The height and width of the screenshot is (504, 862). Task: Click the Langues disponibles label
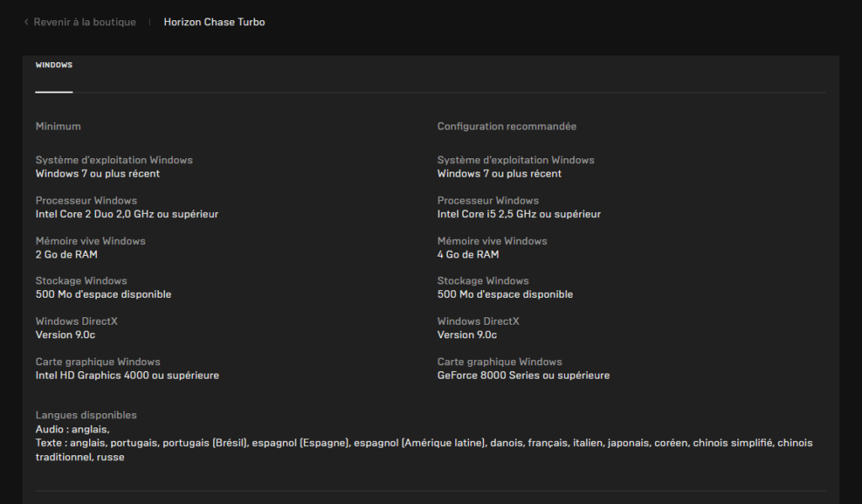coord(87,415)
